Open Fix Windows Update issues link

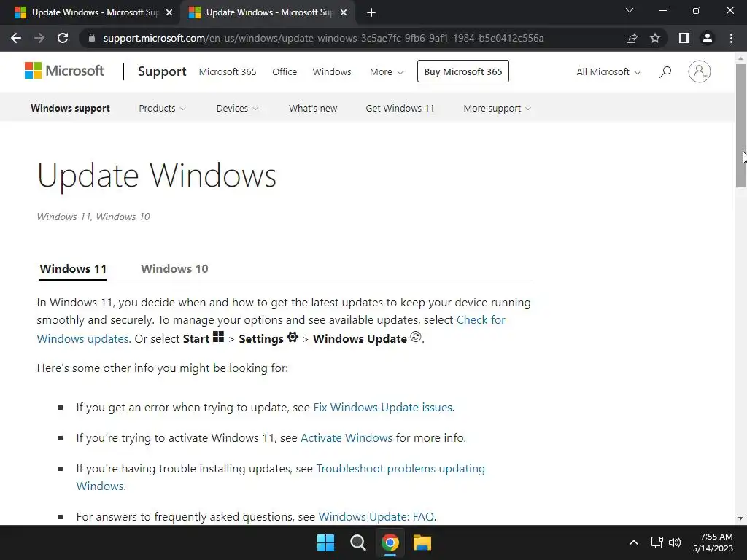click(x=383, y=407)
